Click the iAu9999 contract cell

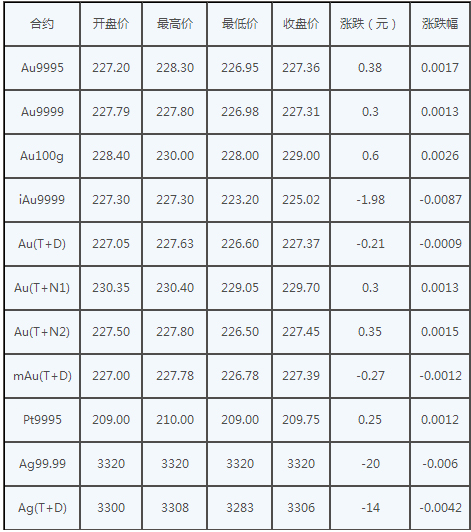point(42,200)
